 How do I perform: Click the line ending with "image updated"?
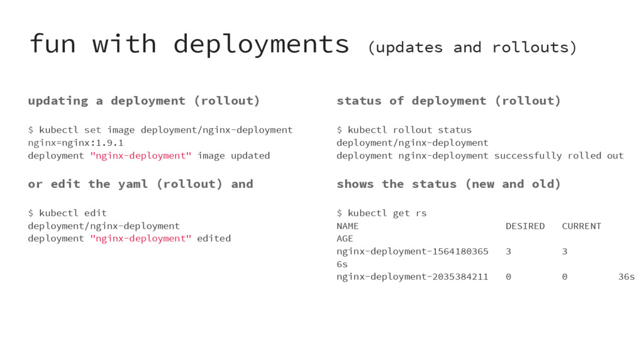[x=148, y=156]
